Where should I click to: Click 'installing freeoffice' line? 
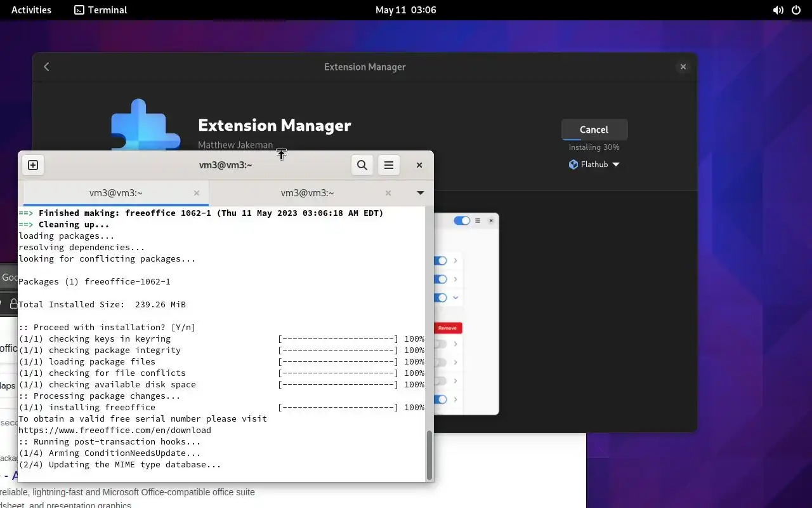(x=221, y=407)
